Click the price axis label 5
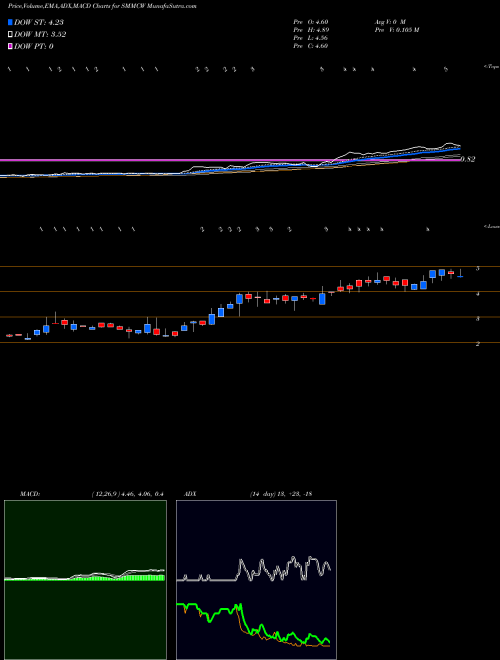Viewport: 500px width, 660px height. pos(478,269)
